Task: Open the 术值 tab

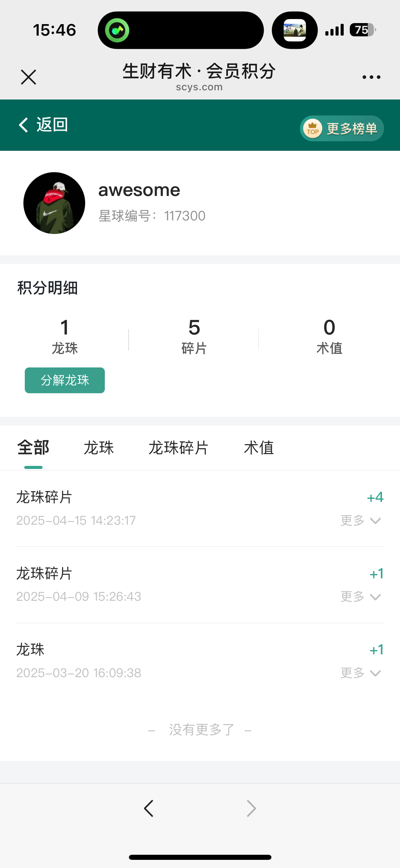Action: pyautogui.click(x=259, y=448)
